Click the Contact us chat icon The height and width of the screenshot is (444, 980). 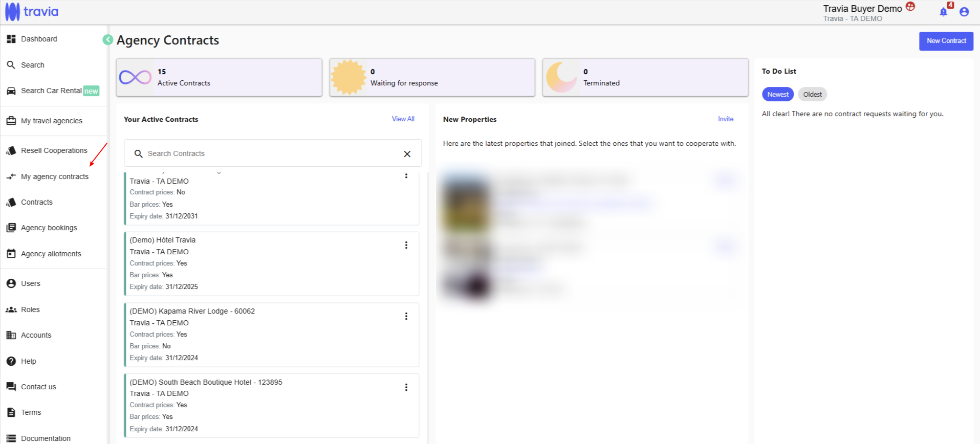(x=11, y=387)
